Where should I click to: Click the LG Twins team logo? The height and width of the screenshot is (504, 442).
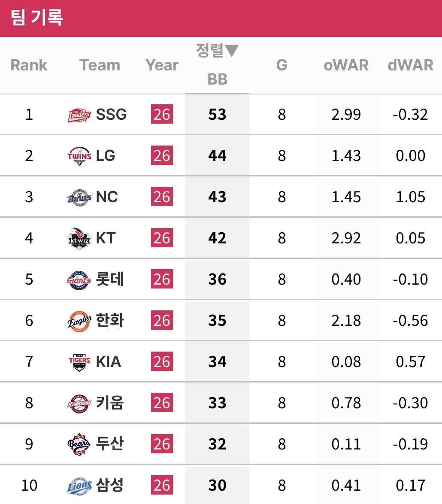(x=79, y=156)
